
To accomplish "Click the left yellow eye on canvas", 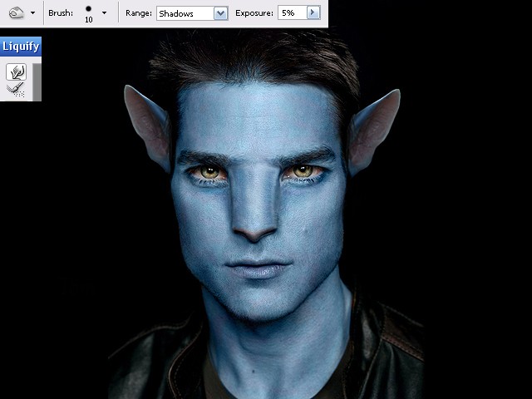I will coord(209,172).
